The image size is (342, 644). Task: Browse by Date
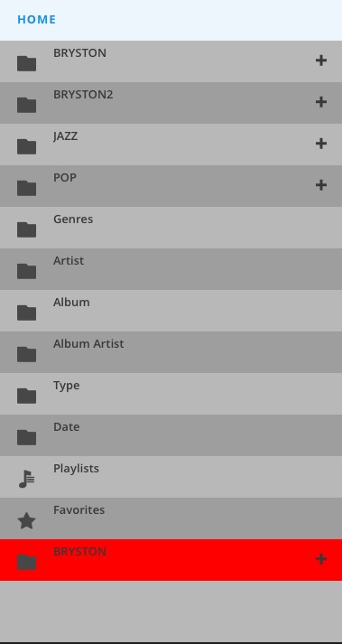coord(171,435)
